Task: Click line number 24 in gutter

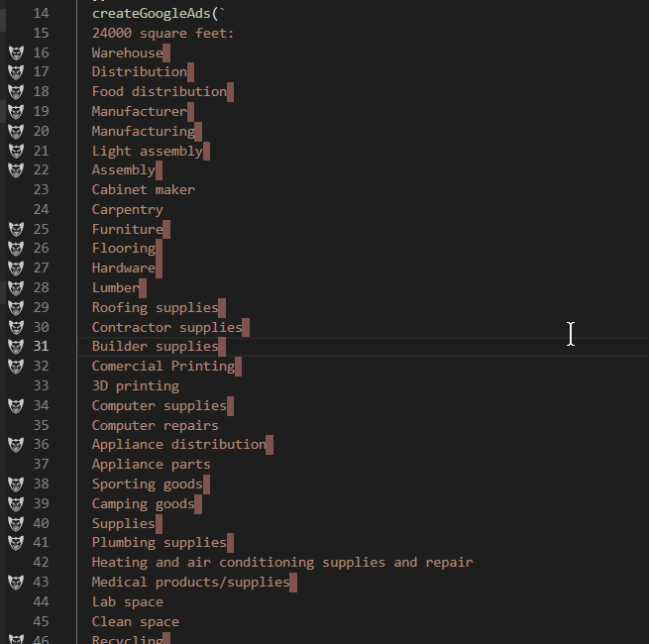Action: tap(41, 209)
